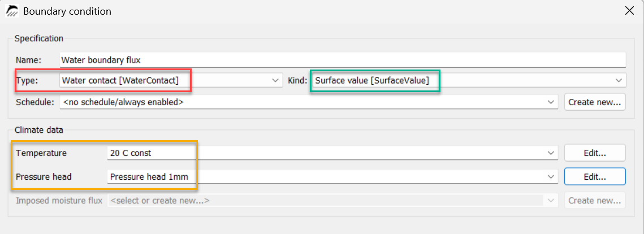The width and height of the screenshot is (644, 234).
Task: Click the Name field 'Water boundary flux'
Action: 343,60
